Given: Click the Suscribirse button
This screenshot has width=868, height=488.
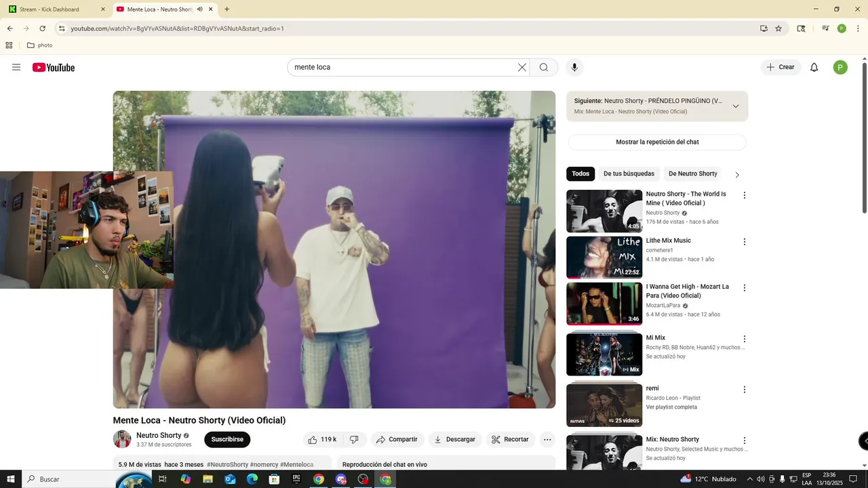Looking at the screenshot, I should (x=227, y=439).
